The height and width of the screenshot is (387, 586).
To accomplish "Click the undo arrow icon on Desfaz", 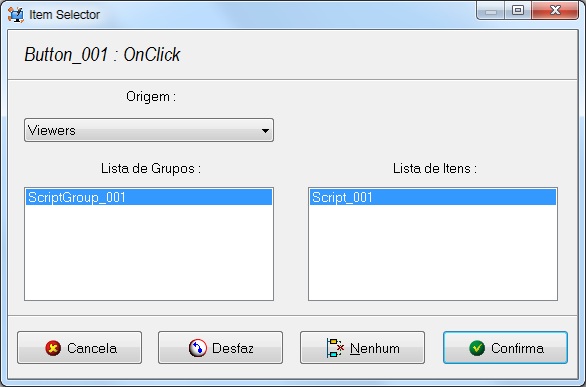I will pyautogui.click(x=198, y=348).
